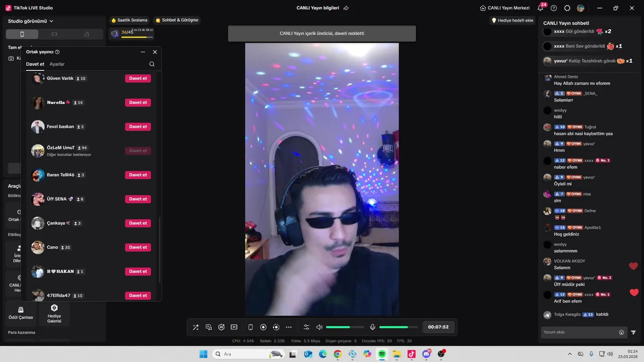The image size is (644, 362).
Task: Expand the system tray hidden icons chevron
Action: (570, 354)
